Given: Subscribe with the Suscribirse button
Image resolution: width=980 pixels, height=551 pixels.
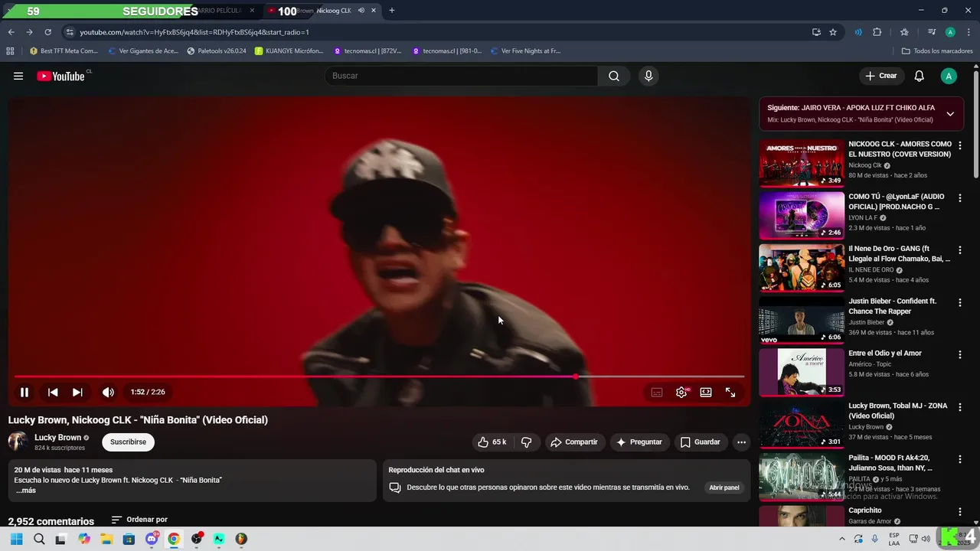Looking at the screenshot, I should 128,442.
